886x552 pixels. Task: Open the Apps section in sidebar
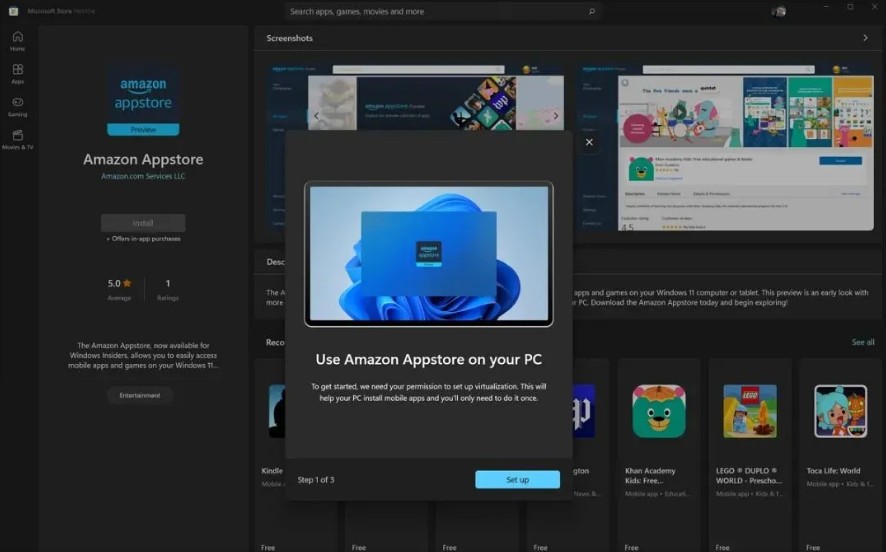point(18,74)
